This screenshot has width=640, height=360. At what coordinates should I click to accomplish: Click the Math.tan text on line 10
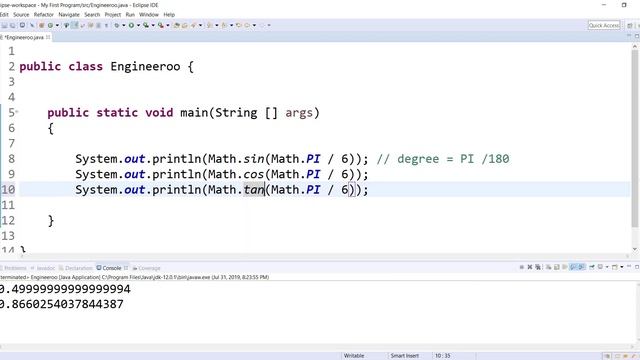coord(236,190)
